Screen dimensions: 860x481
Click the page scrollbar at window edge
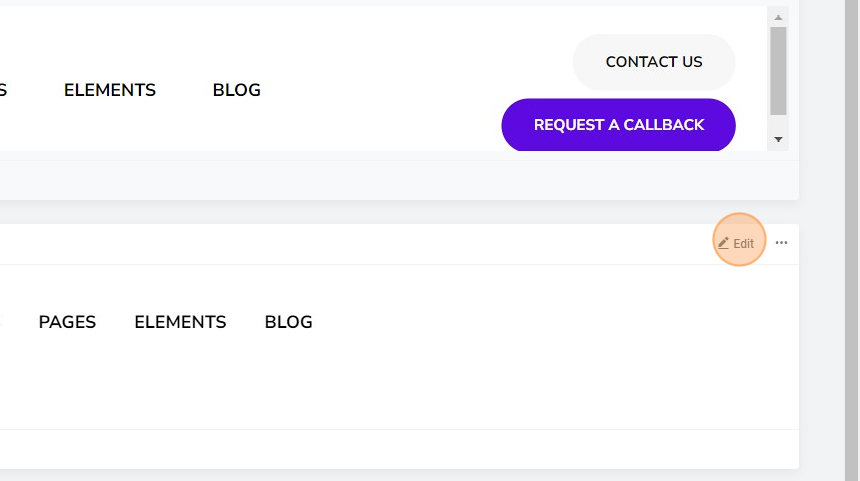pos(851,240)
